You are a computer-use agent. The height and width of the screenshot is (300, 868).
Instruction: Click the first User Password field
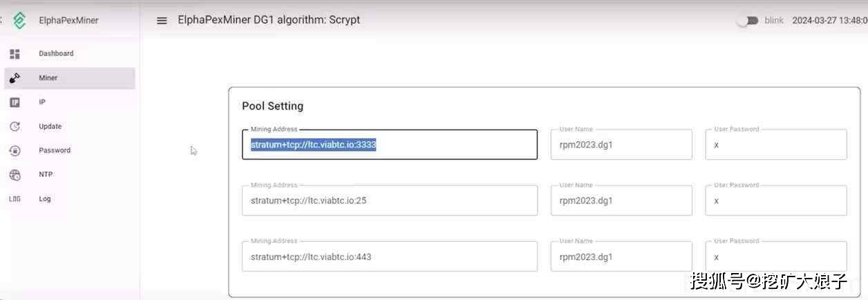pos(775,145)
